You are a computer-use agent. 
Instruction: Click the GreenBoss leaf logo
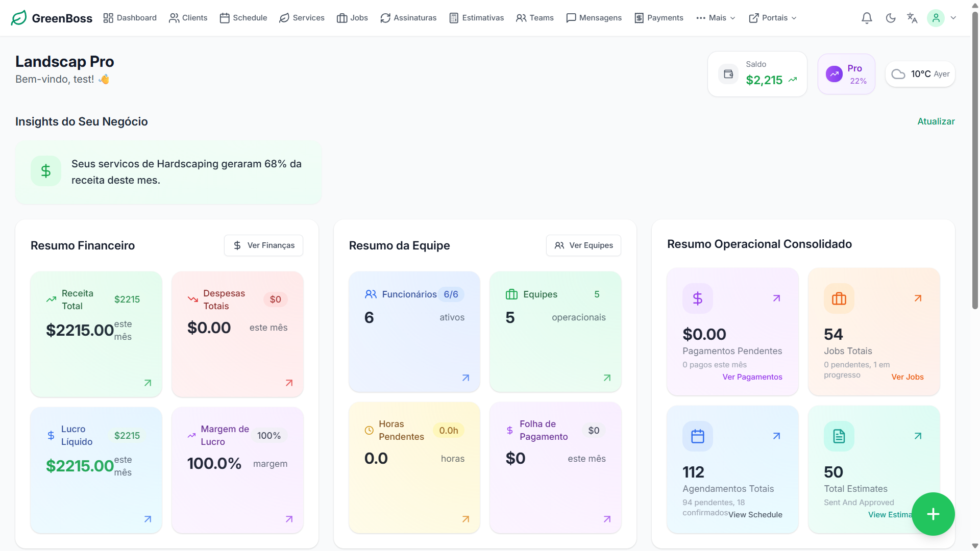(19, 17)
